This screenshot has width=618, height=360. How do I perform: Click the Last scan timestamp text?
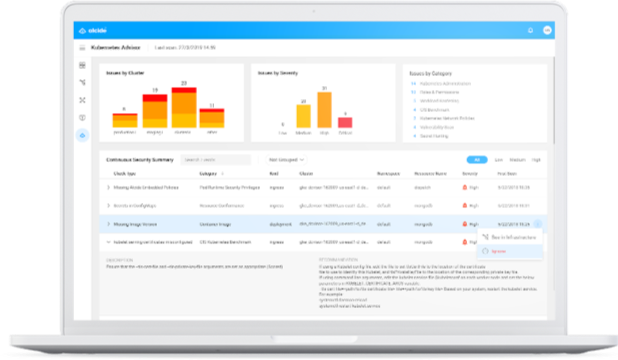pyautogui.click(x=185, y=47)
